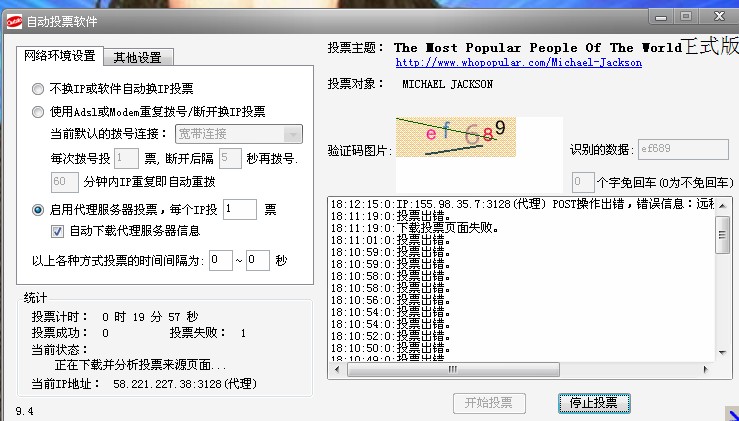Click the log scroll up arrow

tap(723, 206)
